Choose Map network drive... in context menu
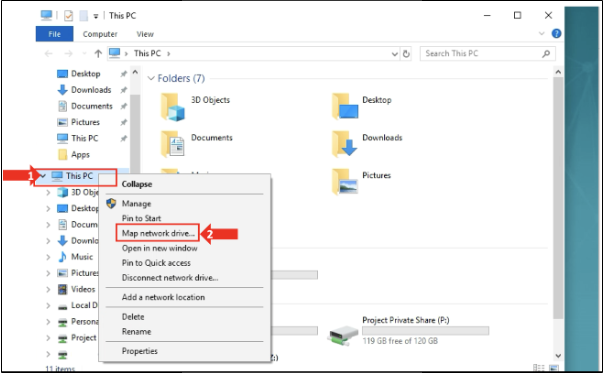Image resolution: width=604 pixels, height=373 pixels. (158, 233)
